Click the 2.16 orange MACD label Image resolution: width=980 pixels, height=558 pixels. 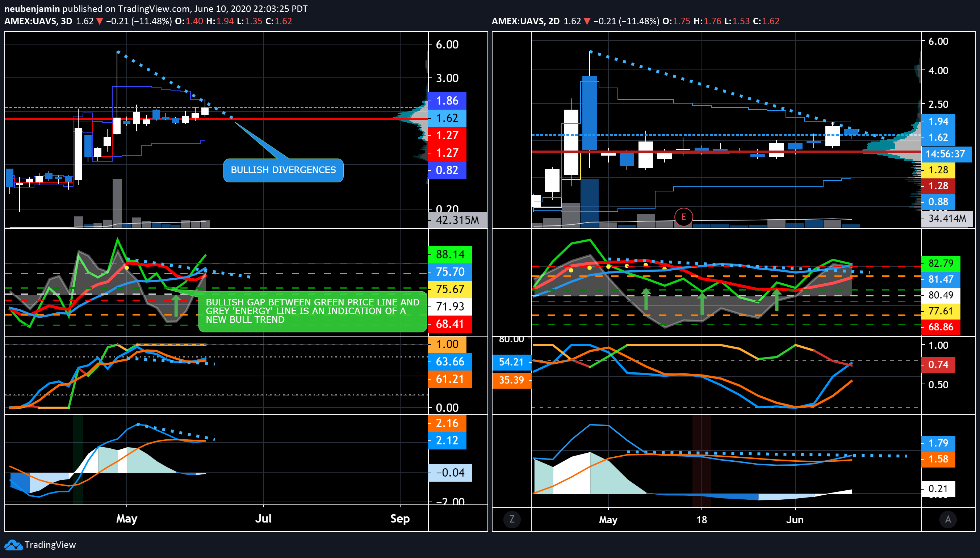point(447,423)
